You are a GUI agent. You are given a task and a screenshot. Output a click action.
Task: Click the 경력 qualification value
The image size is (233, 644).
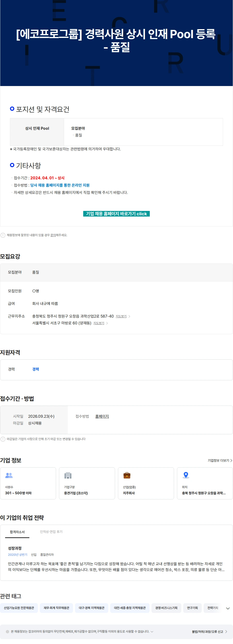point(35,369)
